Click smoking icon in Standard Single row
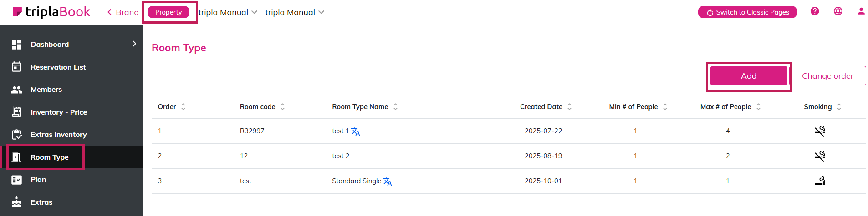Image resolution: width=868 pixels, height=216 pixels. tap(820, 181)
